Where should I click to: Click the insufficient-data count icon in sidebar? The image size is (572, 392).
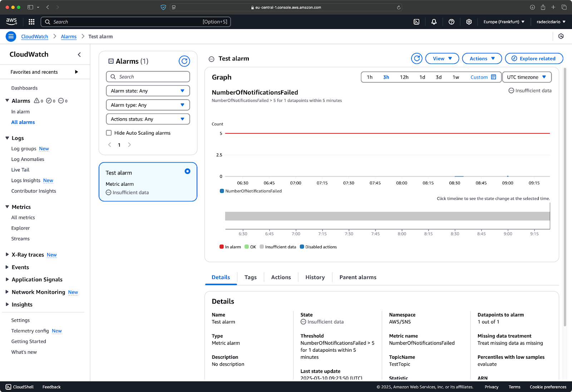[x=61, y=101]
